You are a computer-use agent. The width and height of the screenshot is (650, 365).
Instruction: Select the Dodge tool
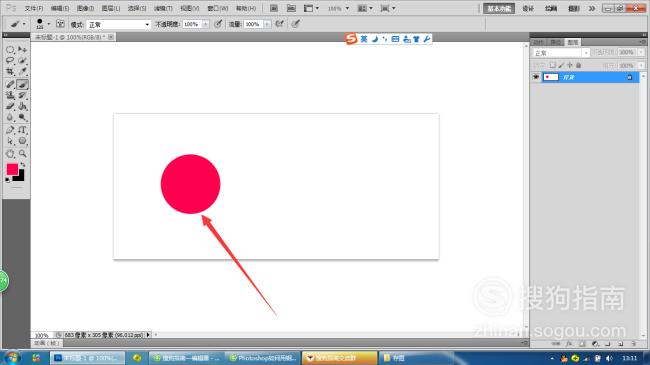coord(22,117)
